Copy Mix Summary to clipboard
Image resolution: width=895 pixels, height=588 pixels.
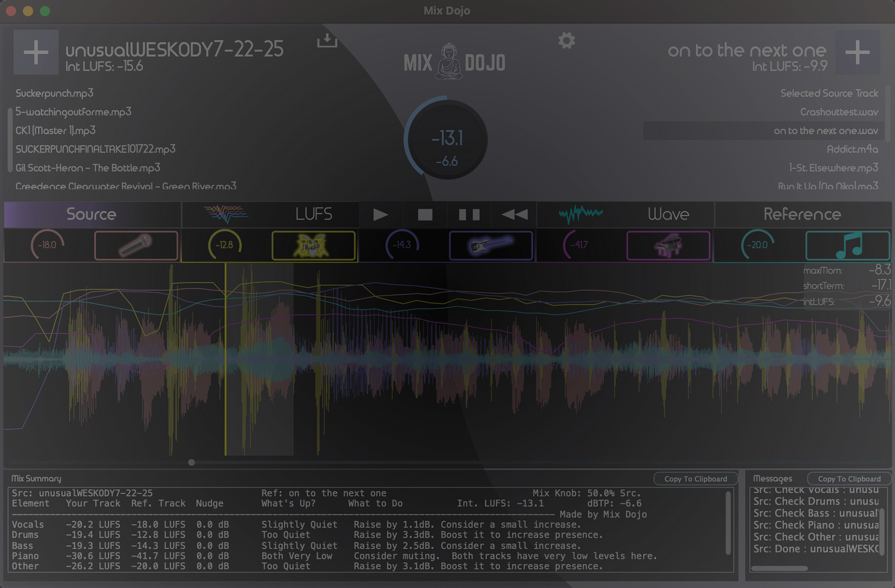tap(695, 479)
